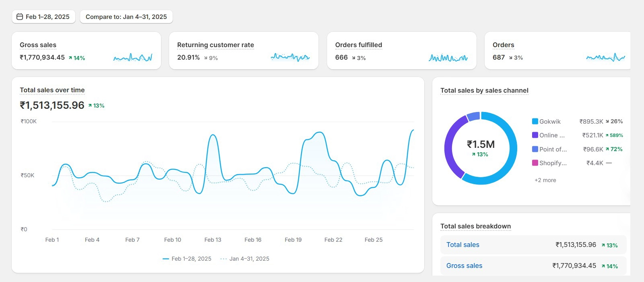The width and height of the screenshot is (644, 282).
Task: Toggle the Feb 1–28, 2025 legend series
Action: [187, 259]
